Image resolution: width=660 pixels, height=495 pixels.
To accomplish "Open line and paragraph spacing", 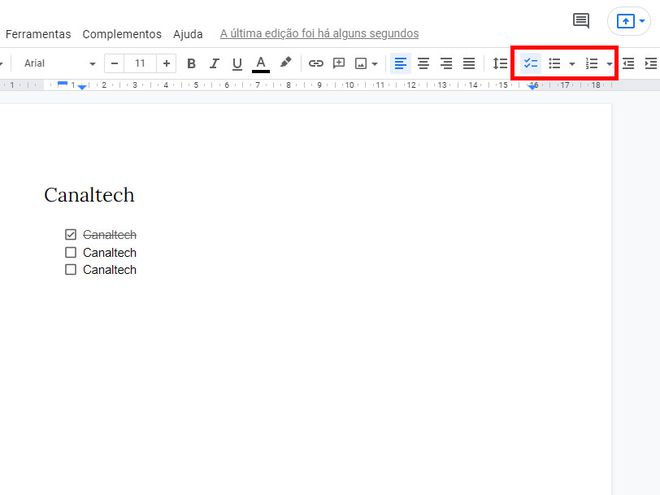I will (x=500, y=64).
